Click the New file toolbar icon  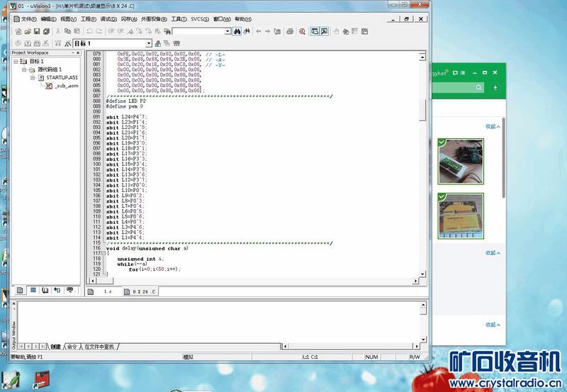pos(16,31)
